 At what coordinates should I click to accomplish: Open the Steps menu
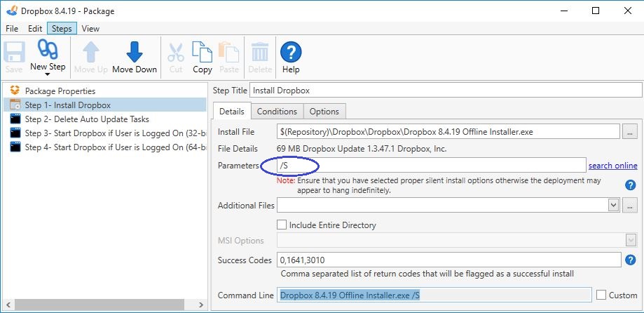point(62,29)
